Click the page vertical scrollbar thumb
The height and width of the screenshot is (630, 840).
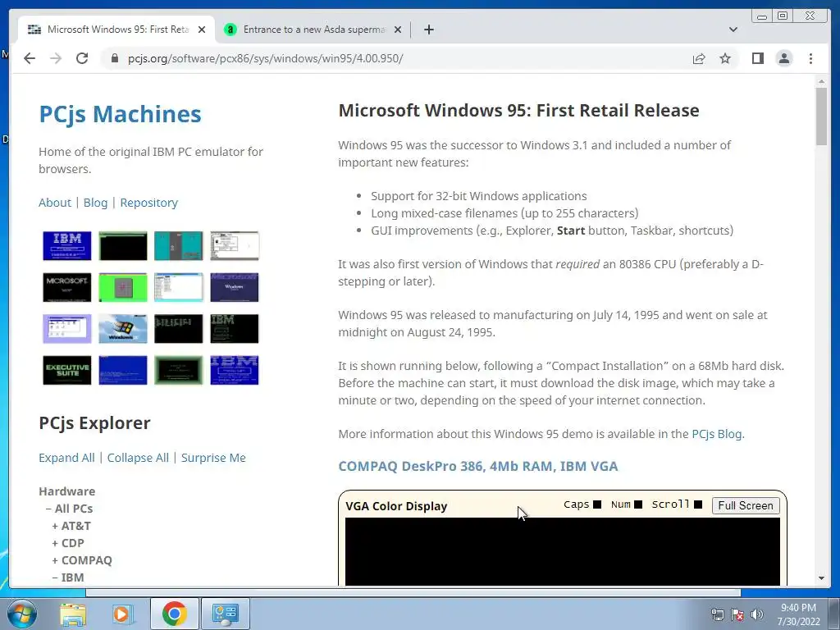[821, 116]
